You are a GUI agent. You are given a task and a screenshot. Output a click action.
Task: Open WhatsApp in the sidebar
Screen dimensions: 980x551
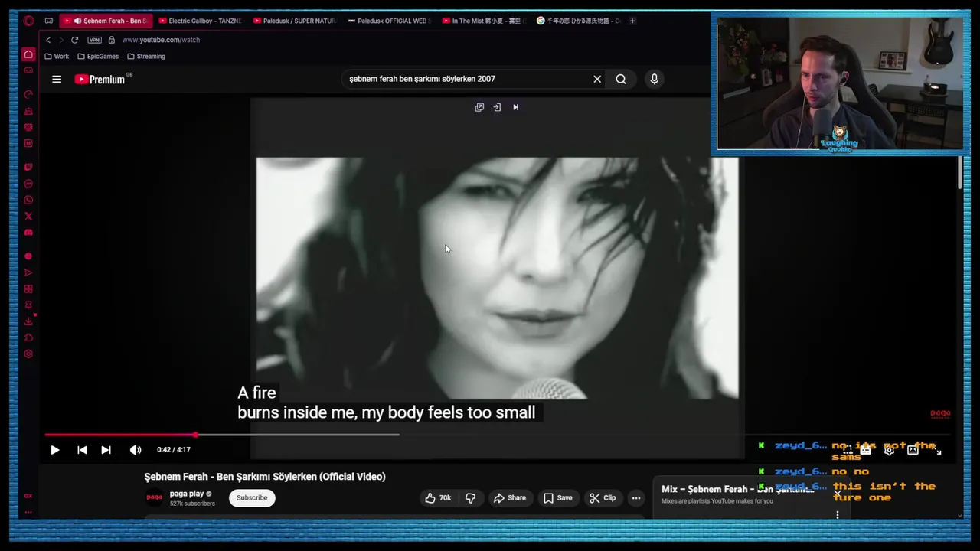point(28,200)
